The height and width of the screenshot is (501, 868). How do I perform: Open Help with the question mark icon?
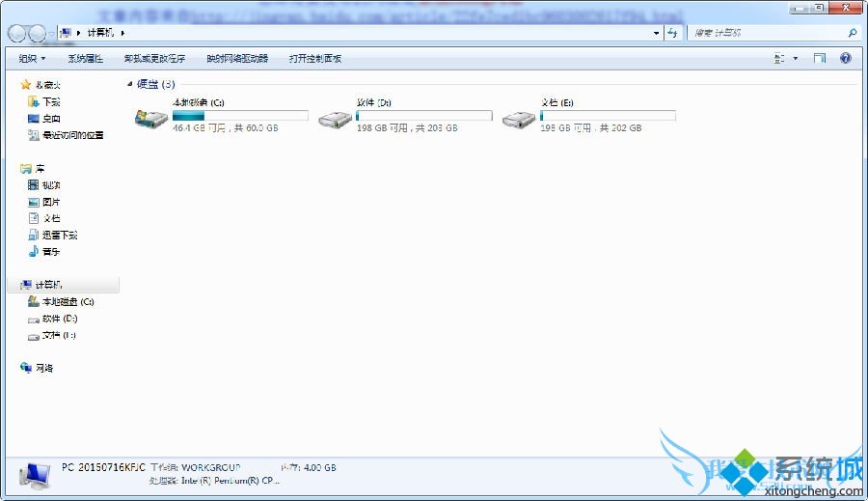click(845, 58)
